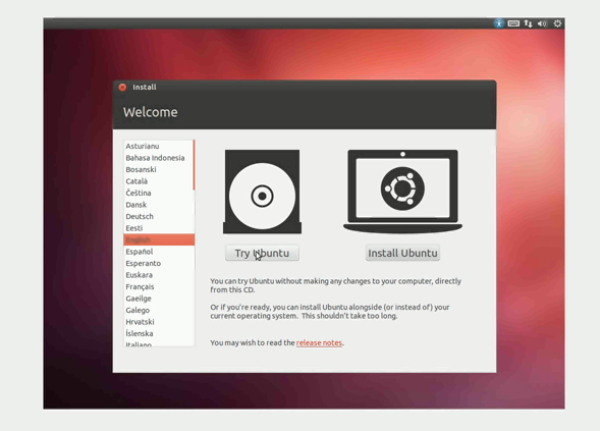
Task: Select Asturianu in the language list
Action: (142, 146)
